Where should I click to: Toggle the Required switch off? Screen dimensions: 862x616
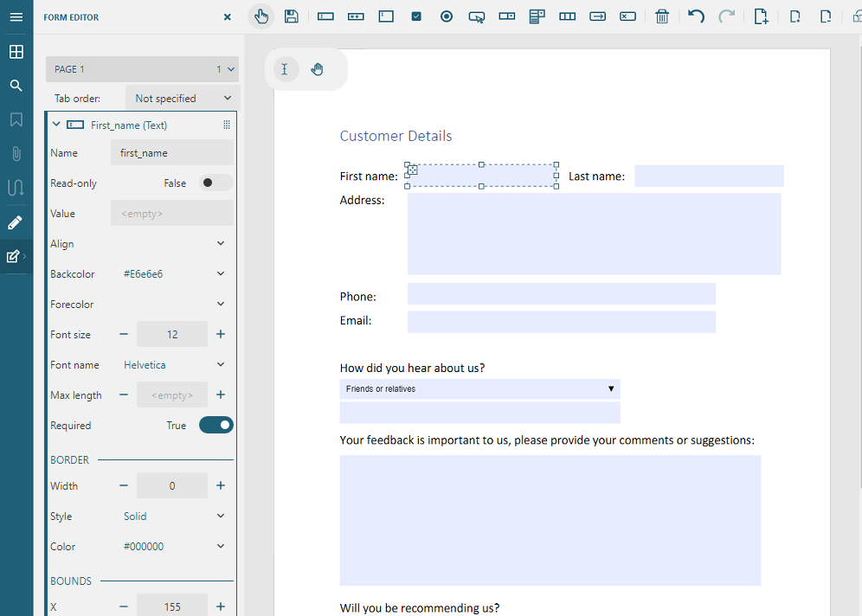[x=216, y=426]
